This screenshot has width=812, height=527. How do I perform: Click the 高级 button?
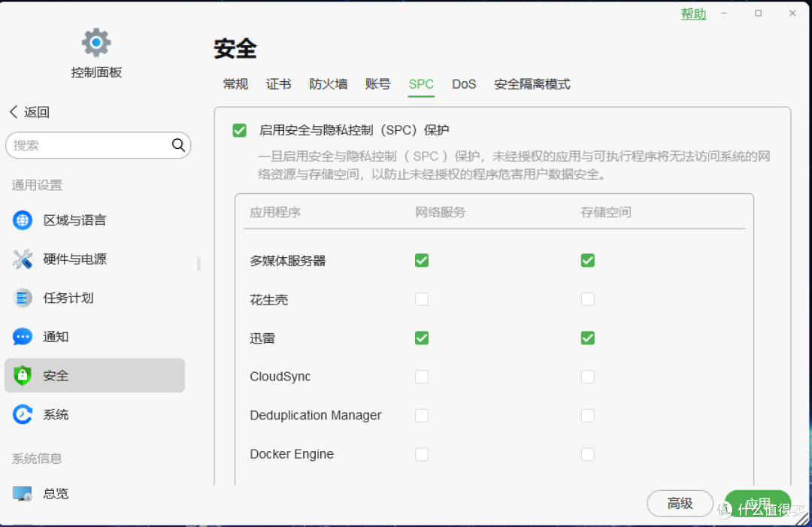[x=680, y=503]
